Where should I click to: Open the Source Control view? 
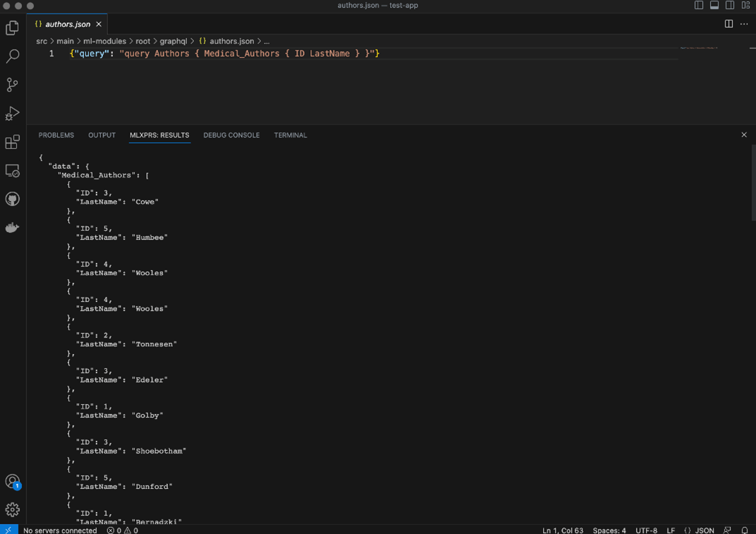pos(12,85)
